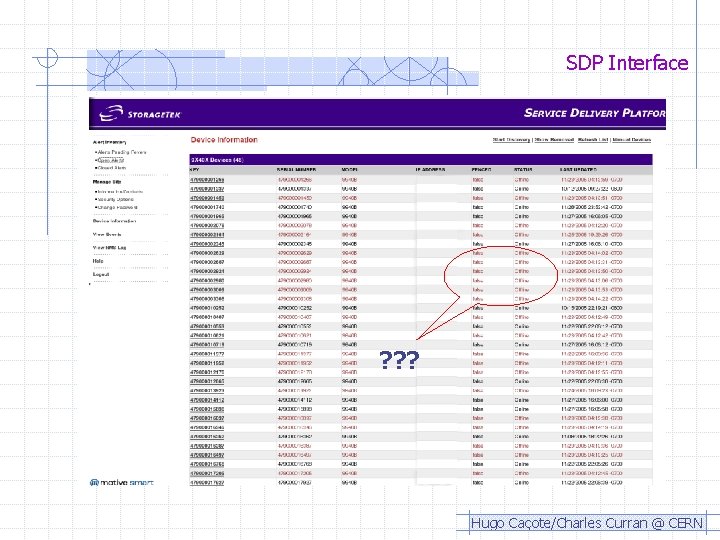Click serial number 479000001743
720x540 pixels.
coord(295,207)
